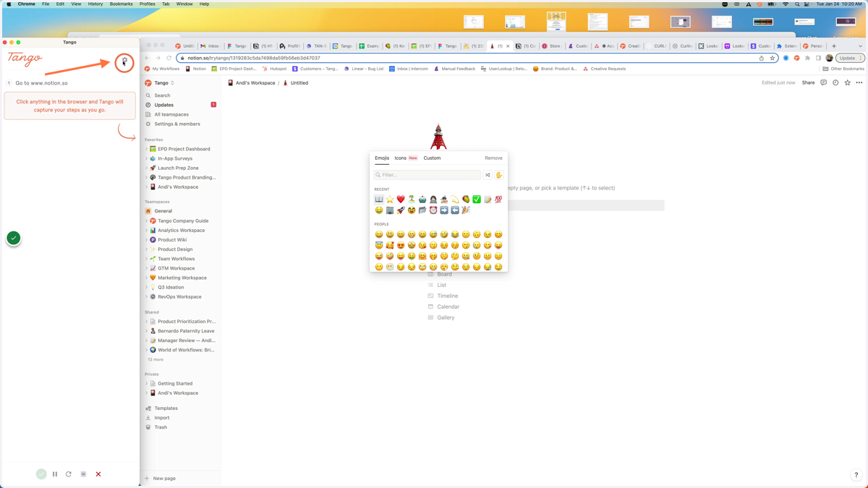Open Q3 Ideation teamspace

click(171, 287)
